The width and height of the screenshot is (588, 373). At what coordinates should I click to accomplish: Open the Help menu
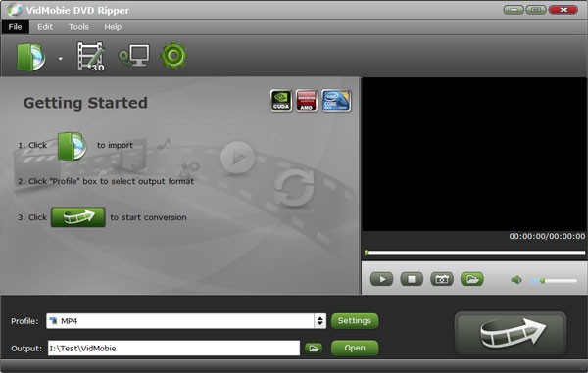[x=113, y=27]
